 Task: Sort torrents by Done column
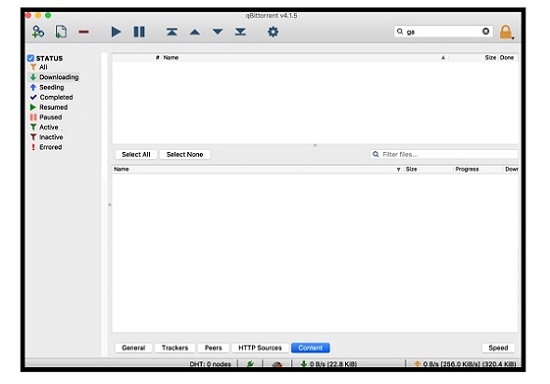507,58
